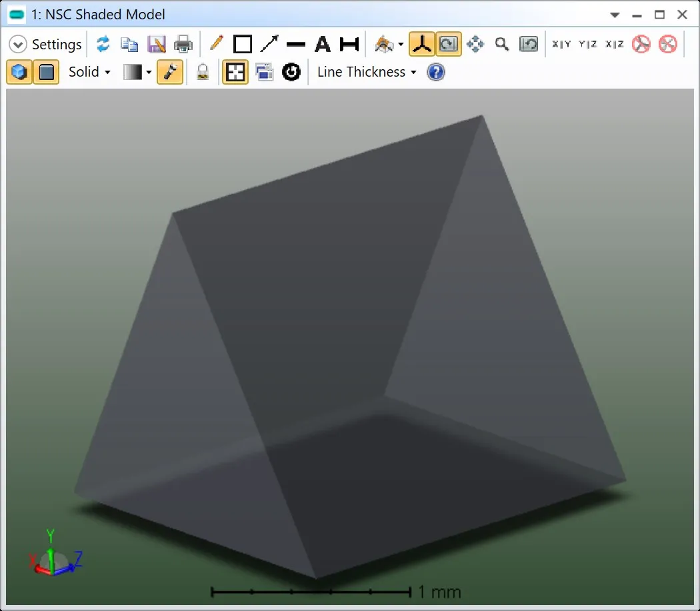
Task: Open the gradient background color dropdown
Action: [x=138, y=72]
